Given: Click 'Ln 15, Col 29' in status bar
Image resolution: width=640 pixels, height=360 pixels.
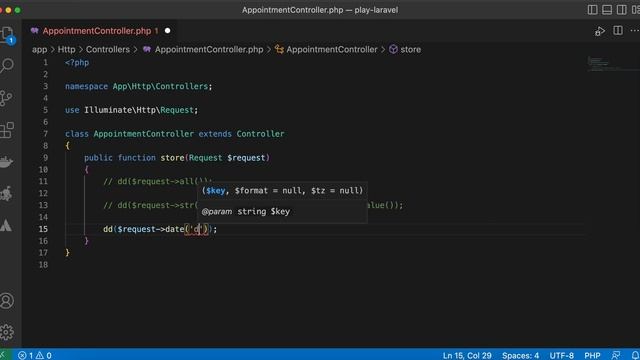Looking at the screenshot, I should [x=467, y=355].
